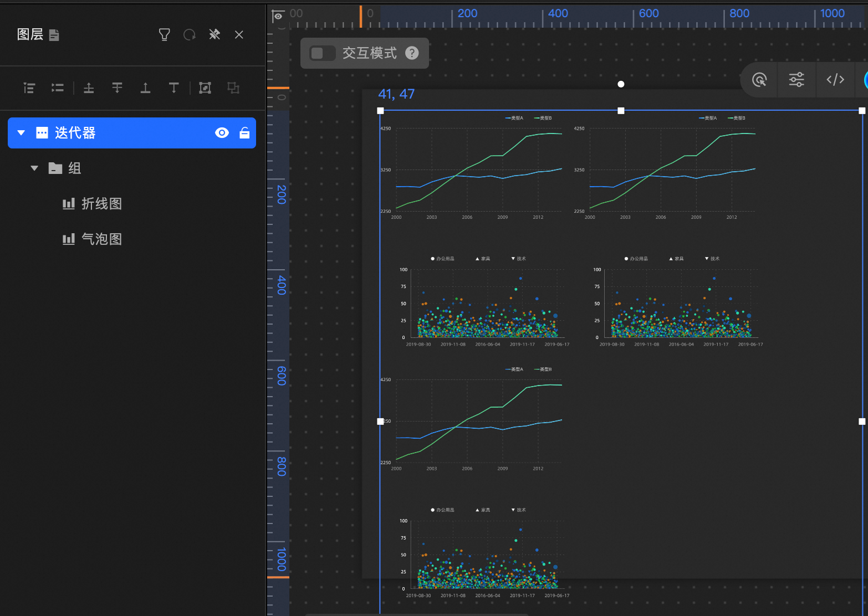Click the layer filter funnel icon
The width and height of the screenshot is (868, 616).
(x=164, y=35)
